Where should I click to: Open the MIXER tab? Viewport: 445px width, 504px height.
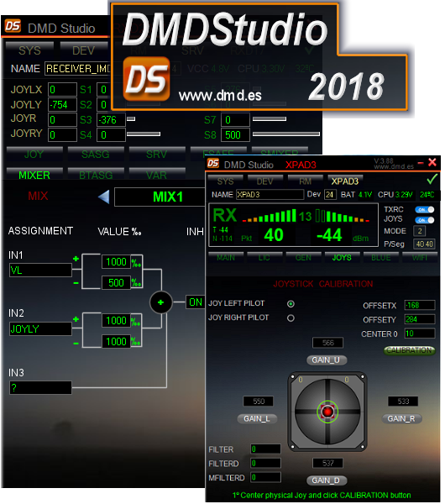pyautogui.click(x=34, y=174)
